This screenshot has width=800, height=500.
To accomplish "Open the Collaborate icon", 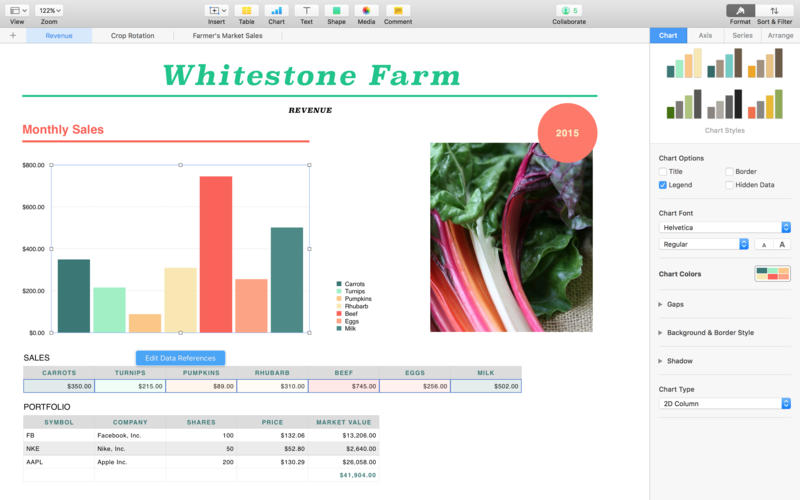I will click(x=569, y=10).
